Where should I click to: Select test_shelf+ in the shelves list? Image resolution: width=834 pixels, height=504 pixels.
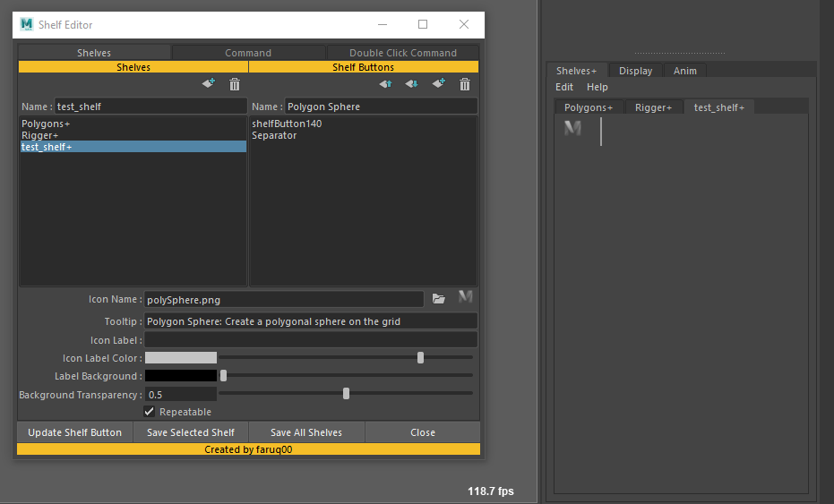click(x=133, y=147)
